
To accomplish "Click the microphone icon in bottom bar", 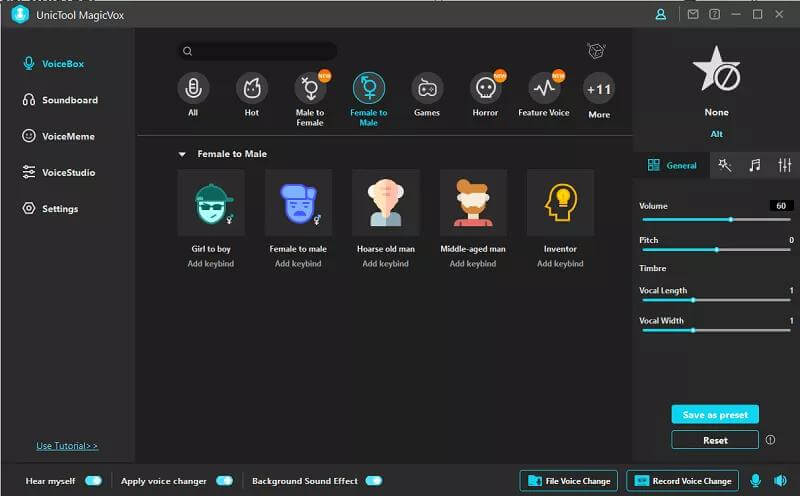I will (x=756, y=481).
